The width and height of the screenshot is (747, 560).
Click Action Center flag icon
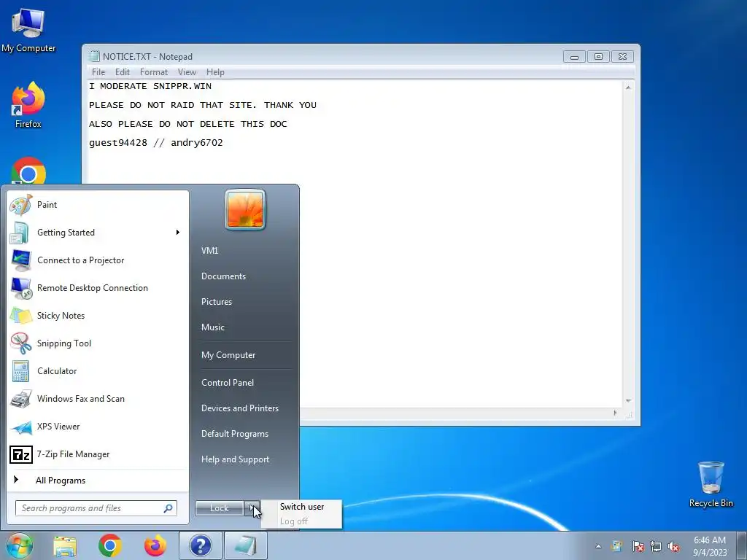tap(638, 546)
